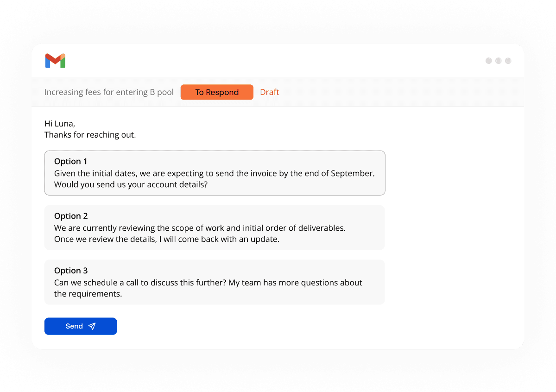Expand the Option 2 scope review card
556x392 pixels.
pyautogui.click(x=215, y=228)
